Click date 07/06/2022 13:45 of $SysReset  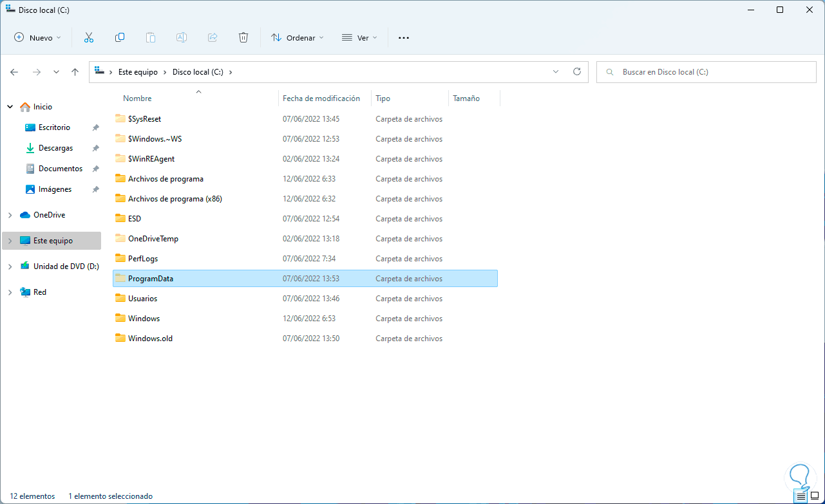311,118
